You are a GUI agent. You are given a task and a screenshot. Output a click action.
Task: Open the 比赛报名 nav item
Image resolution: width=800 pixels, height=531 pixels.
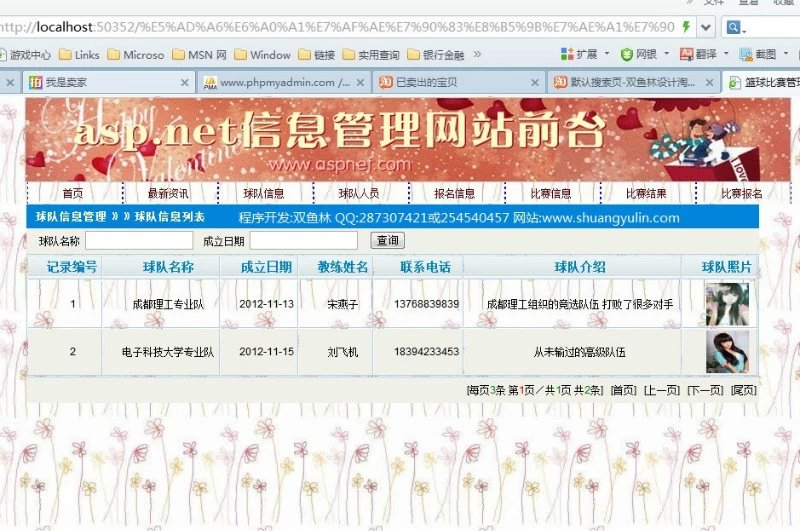point(742,193)
